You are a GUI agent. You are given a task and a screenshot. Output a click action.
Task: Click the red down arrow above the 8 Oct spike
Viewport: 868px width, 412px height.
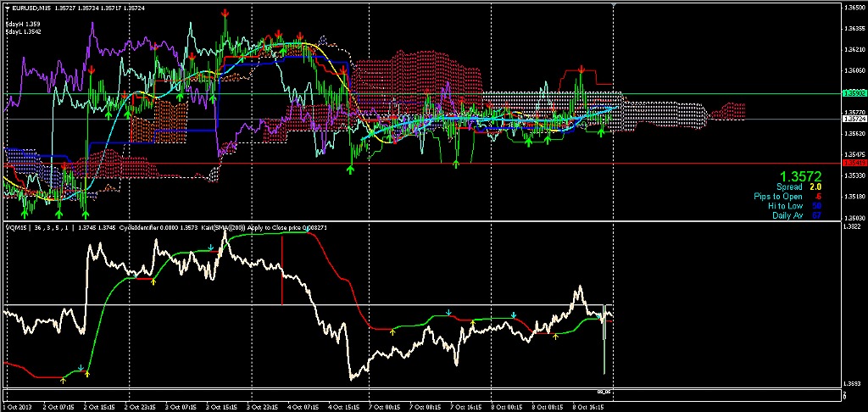pyautogui.click(x=581, y=70)
